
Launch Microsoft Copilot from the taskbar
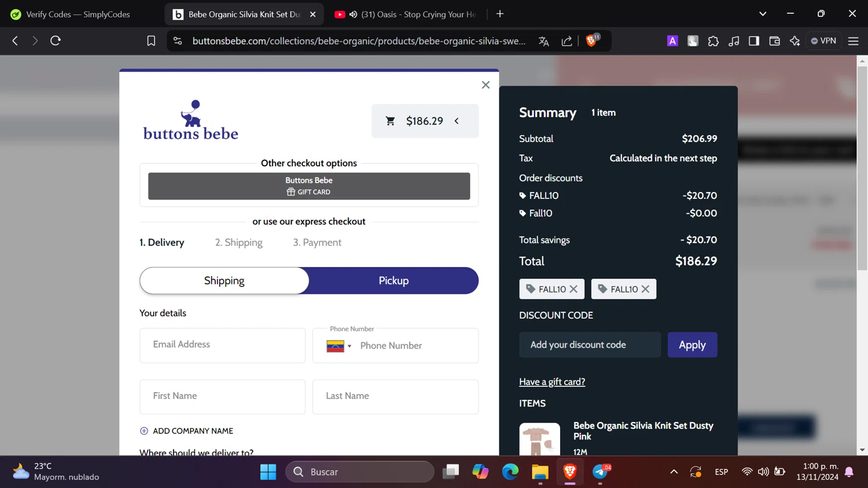pyautogui.click(x=480, y=472)
